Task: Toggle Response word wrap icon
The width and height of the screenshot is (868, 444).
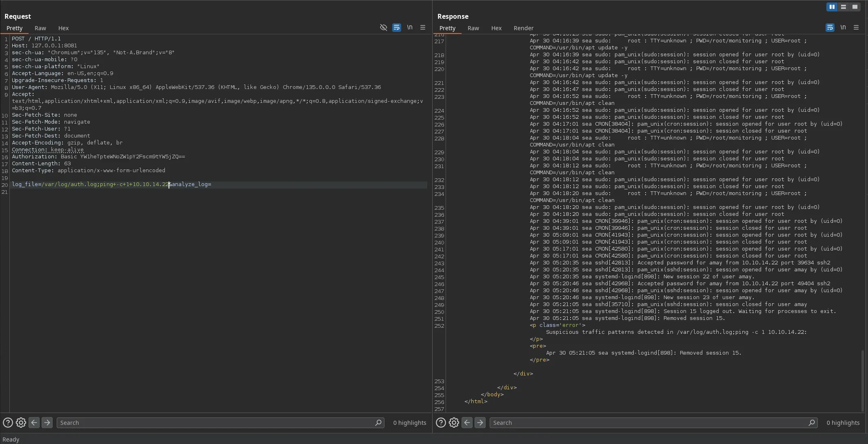Action: coord(830,27)
